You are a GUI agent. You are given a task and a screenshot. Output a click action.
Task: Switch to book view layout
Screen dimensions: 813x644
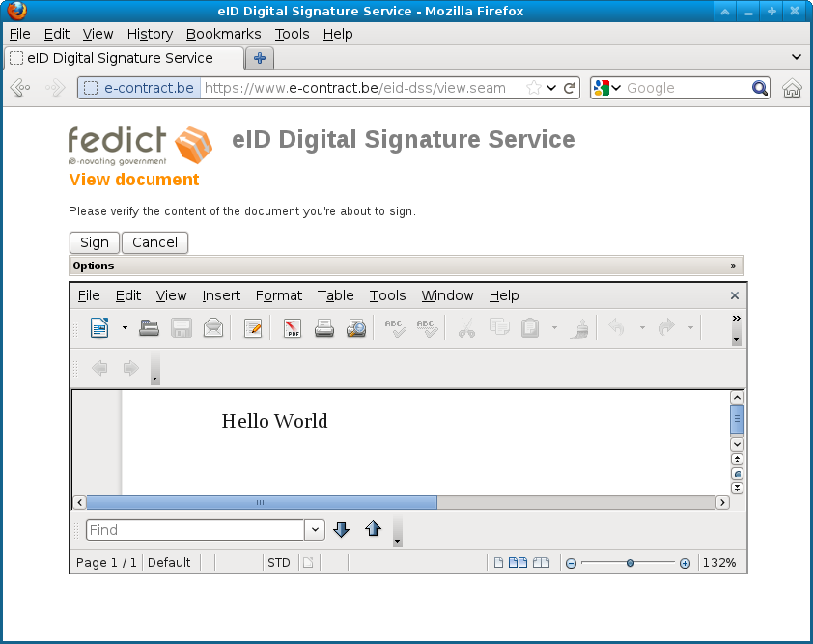click(x=541, y=563)
